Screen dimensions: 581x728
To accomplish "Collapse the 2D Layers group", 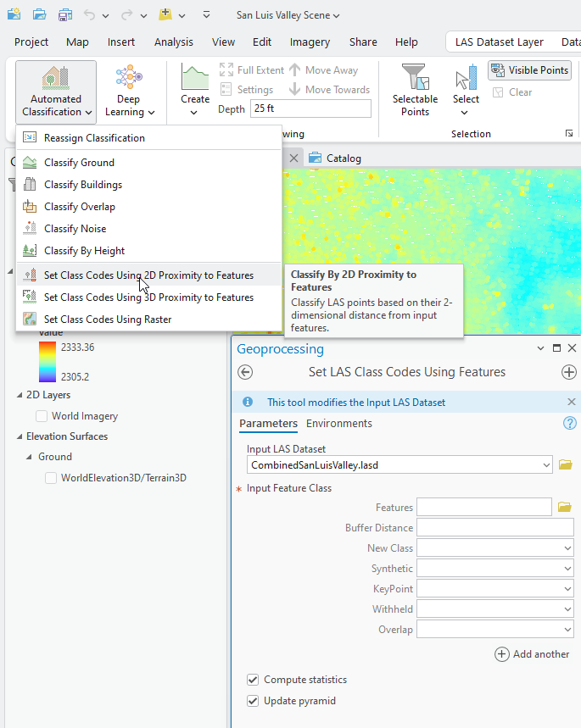I will tap(20, 395).
